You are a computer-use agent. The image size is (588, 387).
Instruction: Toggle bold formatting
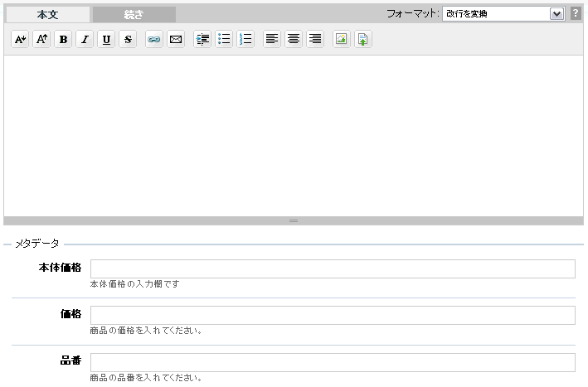63,39
